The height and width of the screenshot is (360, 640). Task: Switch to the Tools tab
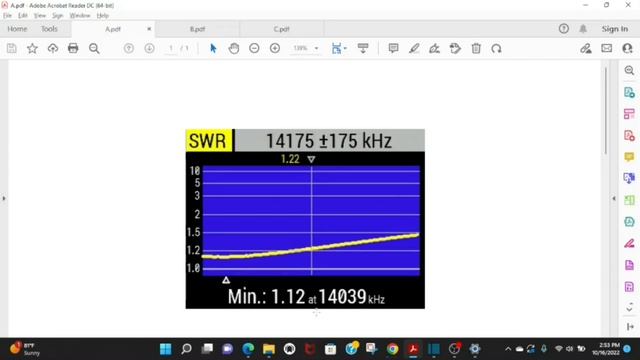tap(49, 29)
